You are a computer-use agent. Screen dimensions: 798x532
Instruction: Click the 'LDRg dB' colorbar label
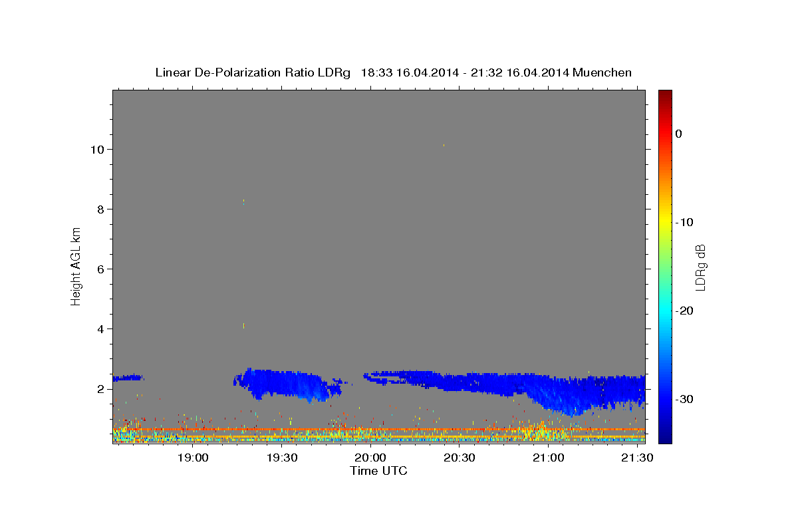tap(700, 267)
